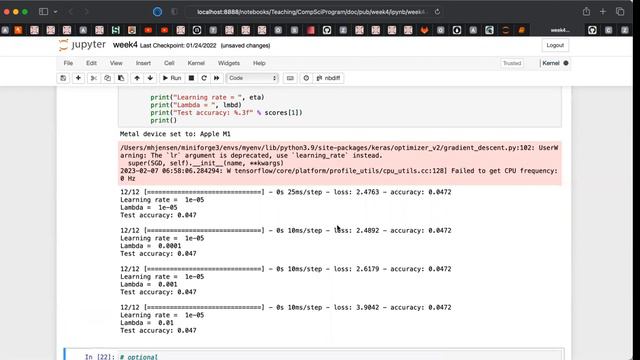The image size is (640, 360).
Task: Open the Widgets menu
Action: [x=229, y=63]
